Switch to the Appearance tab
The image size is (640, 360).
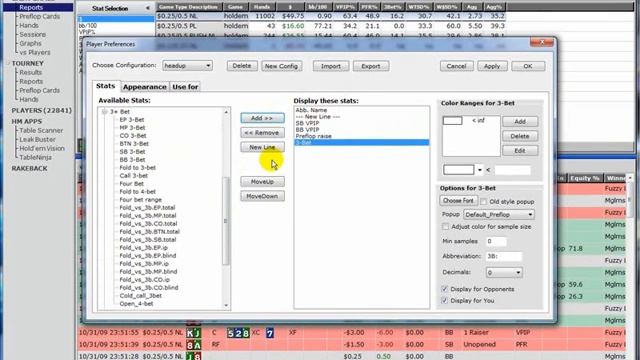144,87
